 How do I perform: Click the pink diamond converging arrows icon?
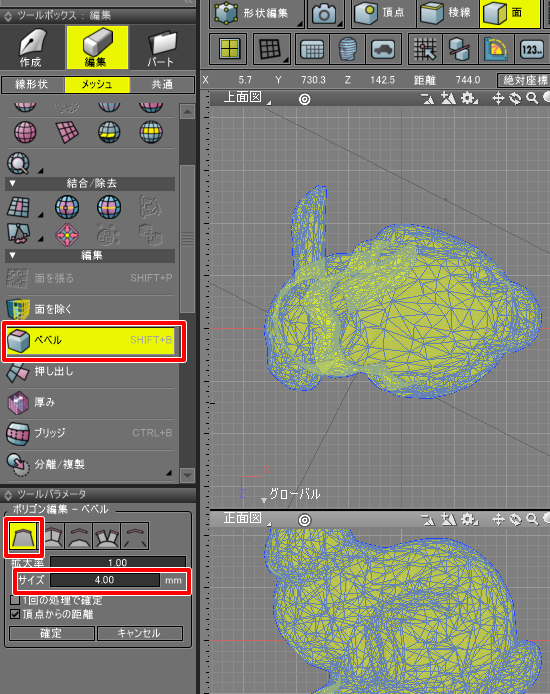[x=67, y=235]
